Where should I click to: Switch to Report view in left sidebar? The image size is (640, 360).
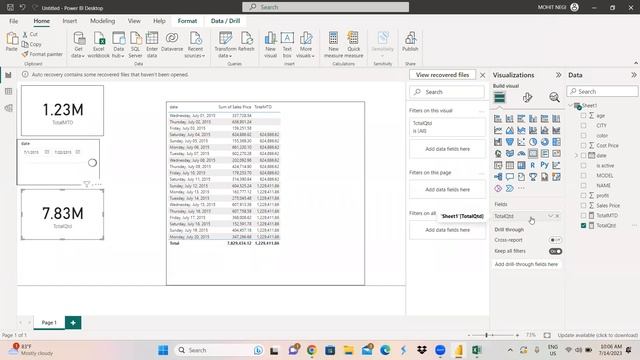pos(8,75)
